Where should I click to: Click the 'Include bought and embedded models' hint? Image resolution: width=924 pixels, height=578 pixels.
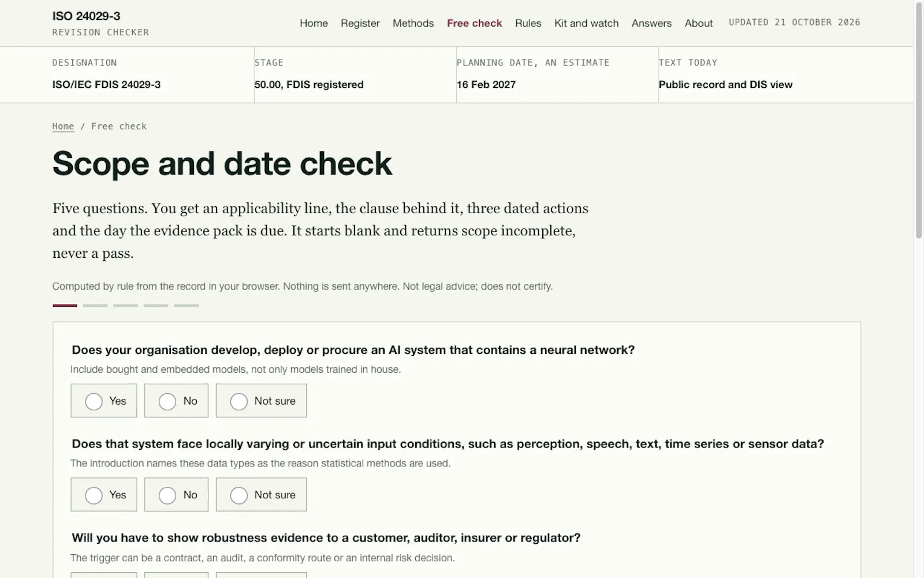[x=236, y=369]
